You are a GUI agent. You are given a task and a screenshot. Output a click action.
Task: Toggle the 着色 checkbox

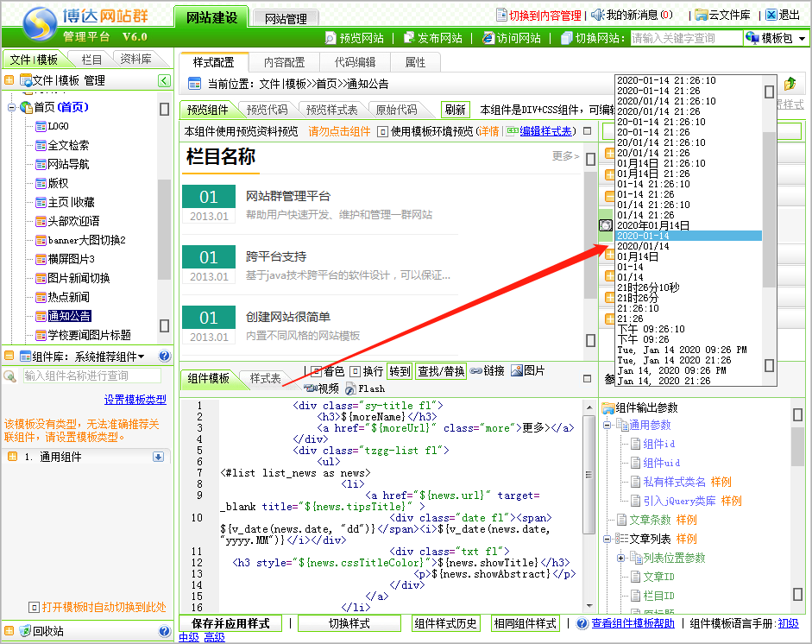[315, 371]
